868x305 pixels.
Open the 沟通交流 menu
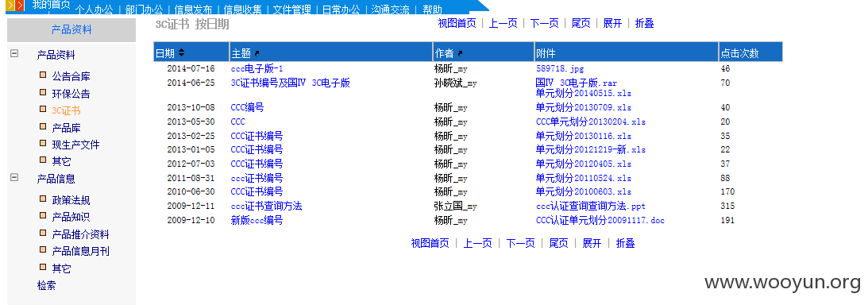pos(390,10)
